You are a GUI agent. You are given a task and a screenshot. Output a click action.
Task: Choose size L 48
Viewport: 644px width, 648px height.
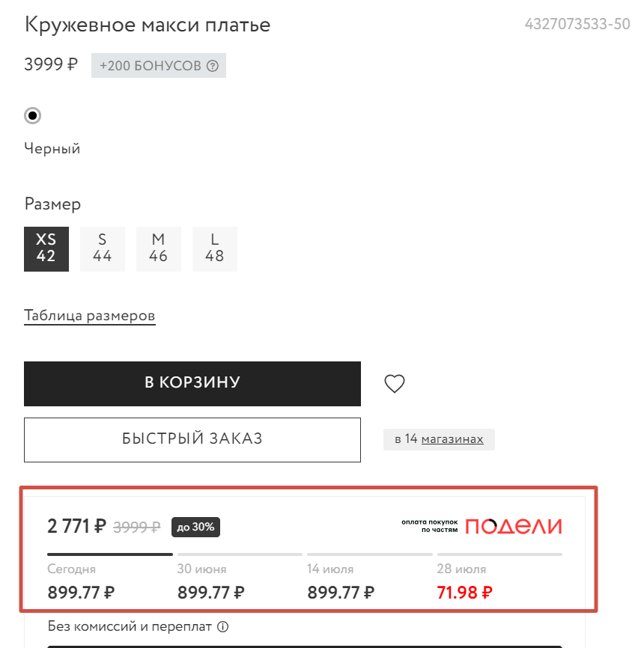click(x=215, y=248)
